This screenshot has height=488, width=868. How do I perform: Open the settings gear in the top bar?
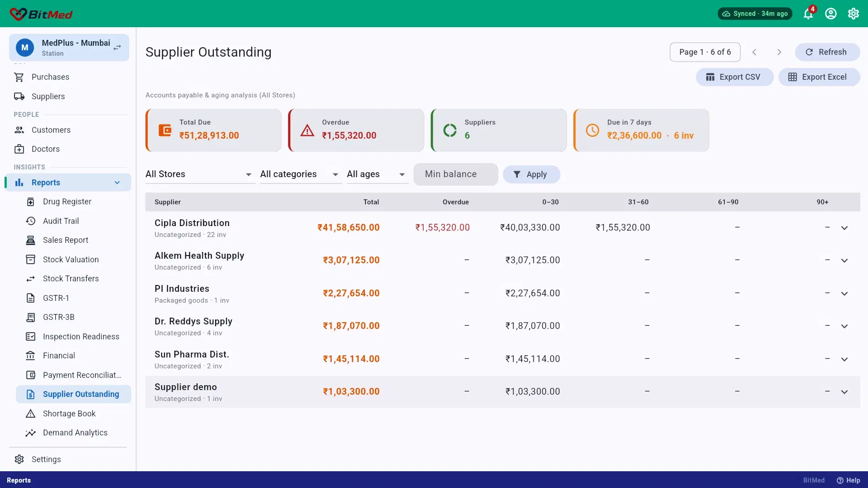(854, 14)
